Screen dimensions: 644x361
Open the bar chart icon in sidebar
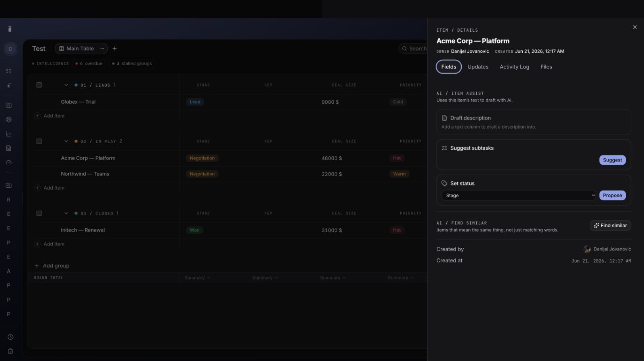9,134
